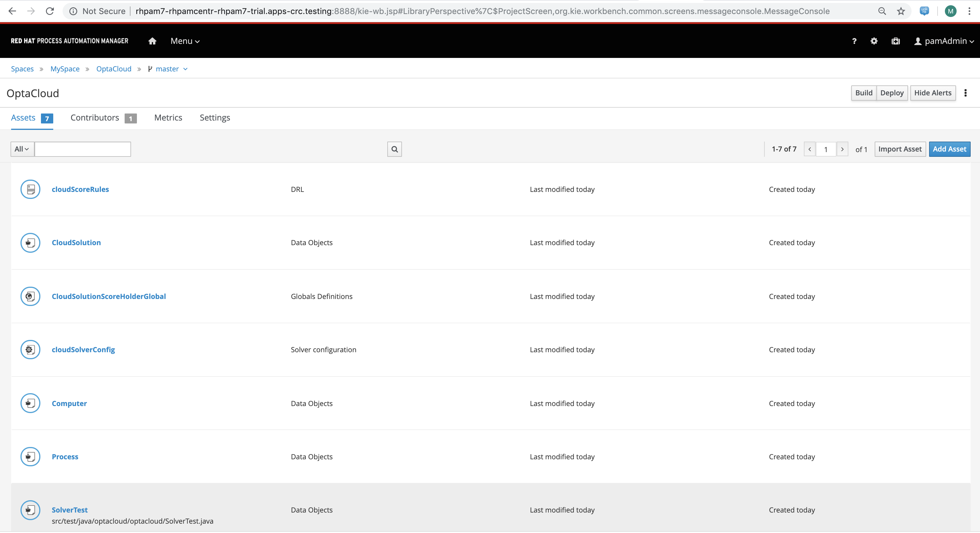Expand the pamAdmin user menu
The width and height of the screenshot is (980, 533).
click(944, 41)
